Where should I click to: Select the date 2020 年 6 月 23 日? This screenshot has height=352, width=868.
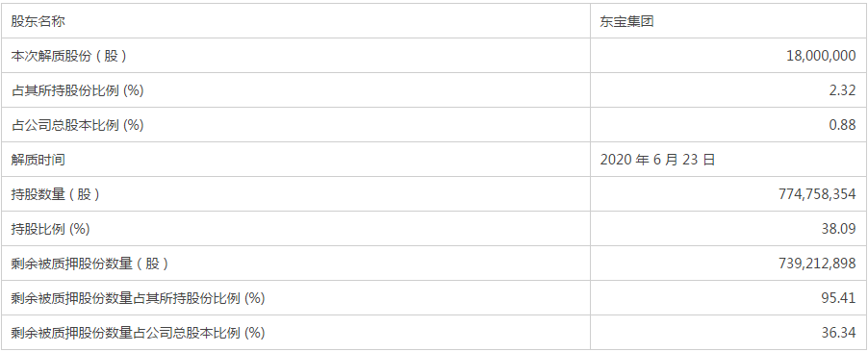coord(657,160)
